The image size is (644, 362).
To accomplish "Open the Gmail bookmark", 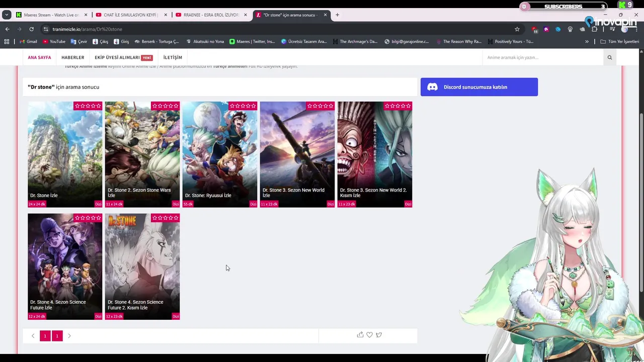I will coord(28,42).
